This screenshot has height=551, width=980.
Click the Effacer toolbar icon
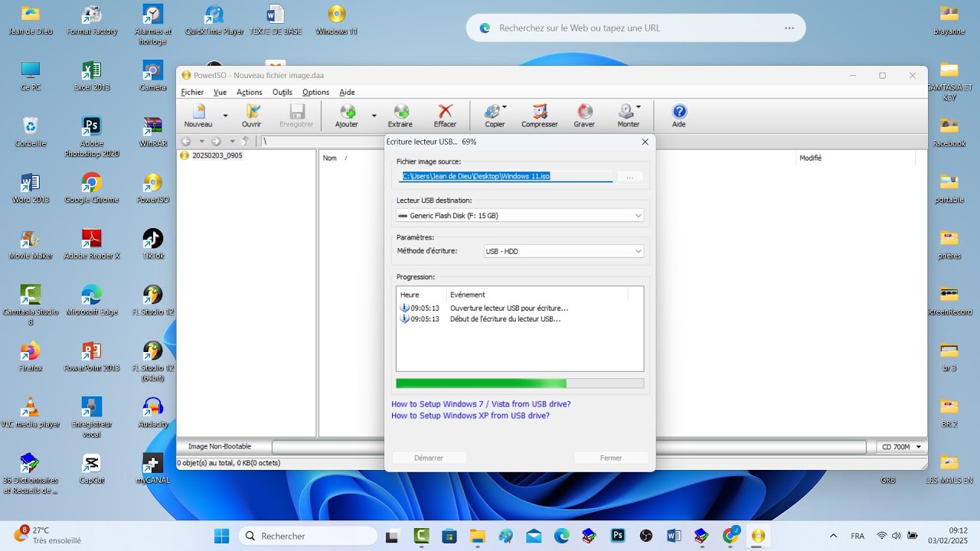click(x=445, y=116)
